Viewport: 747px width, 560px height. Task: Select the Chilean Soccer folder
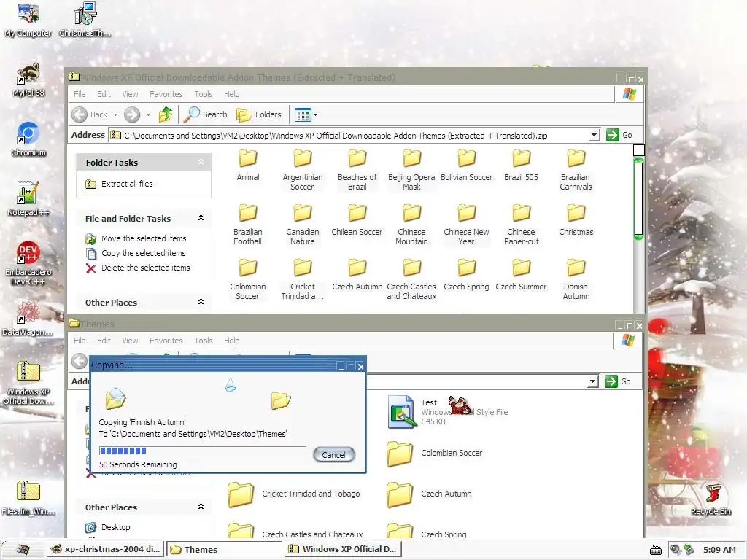[x=357, y=219]
